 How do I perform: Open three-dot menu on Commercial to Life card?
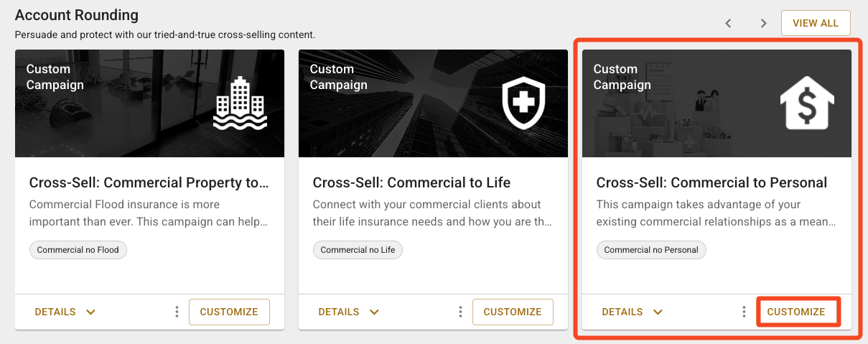tap(460, 312)
